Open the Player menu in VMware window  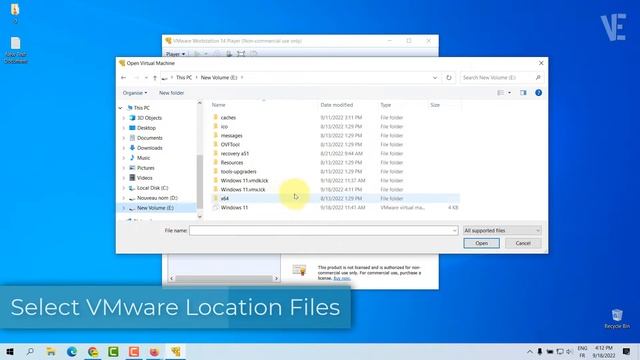click(x=176, y=54)
